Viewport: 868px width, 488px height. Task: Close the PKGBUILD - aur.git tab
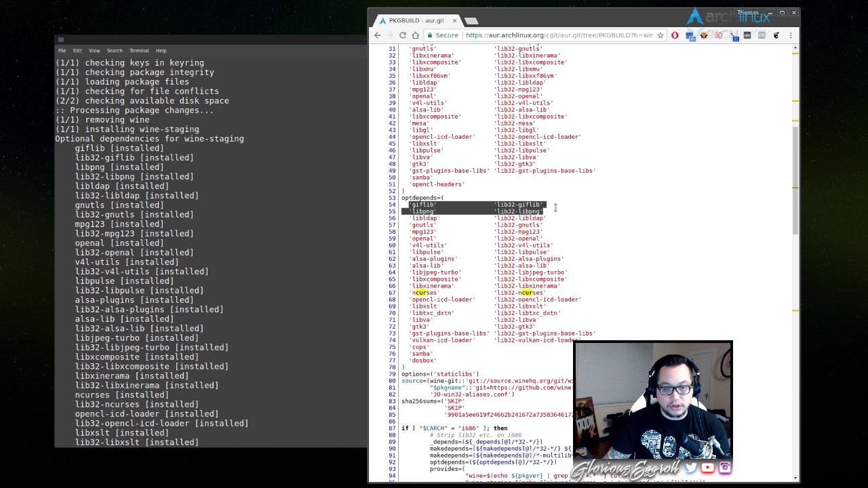click(454, 21)
